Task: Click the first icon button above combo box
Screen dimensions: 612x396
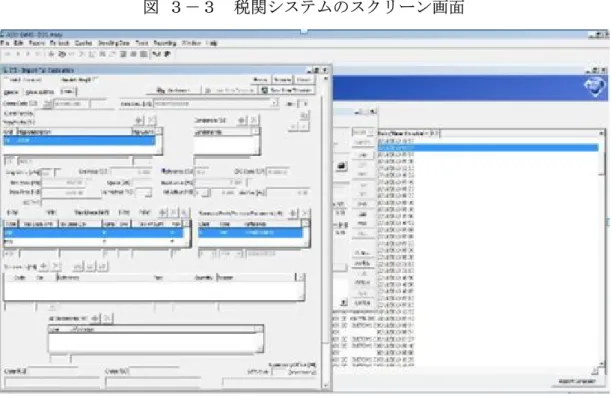Action: click(174, 91)
